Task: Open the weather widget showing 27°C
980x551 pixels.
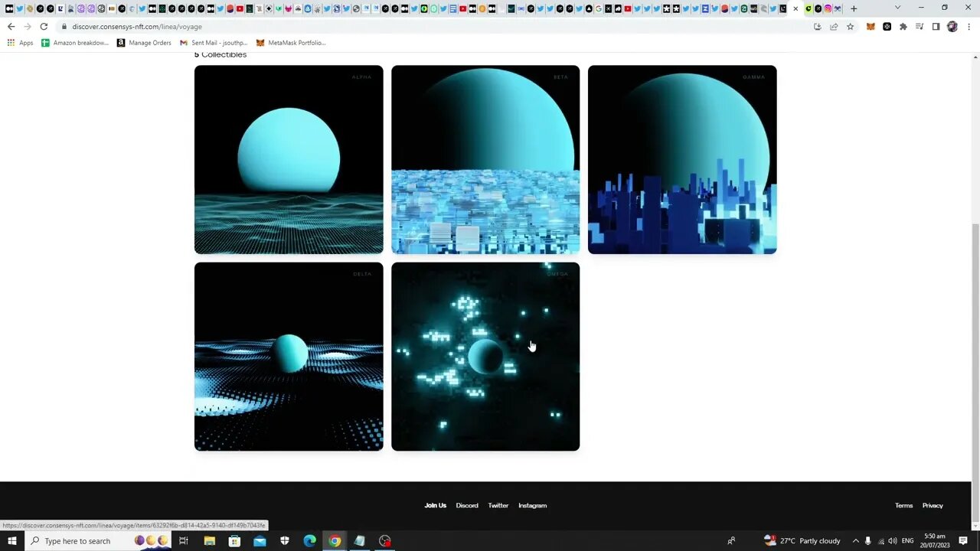Action: coord(802,541)
